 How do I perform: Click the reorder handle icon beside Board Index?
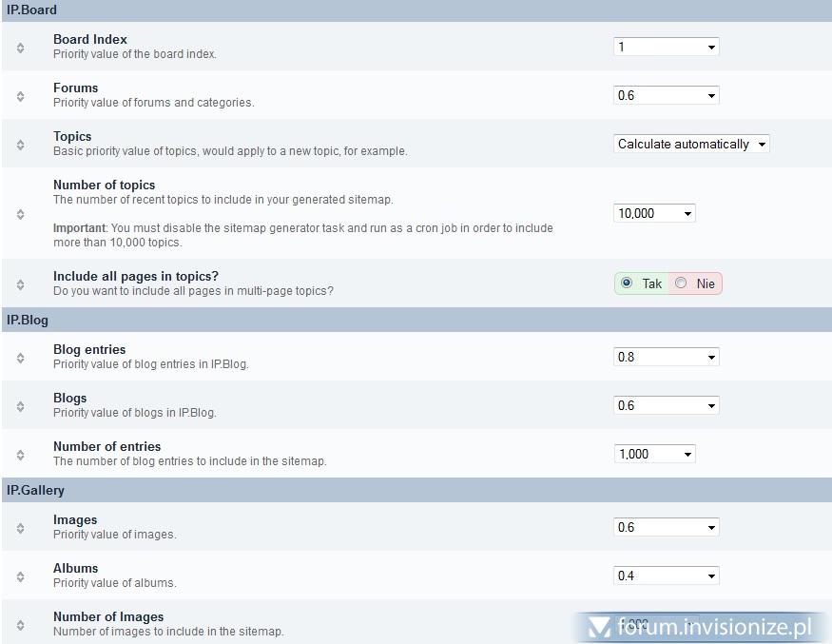(21, 48)
